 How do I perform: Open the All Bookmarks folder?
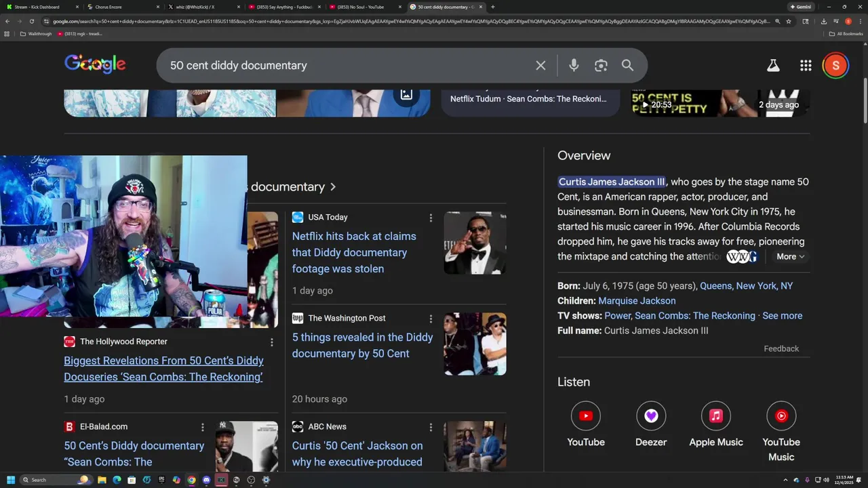[846, 34]
